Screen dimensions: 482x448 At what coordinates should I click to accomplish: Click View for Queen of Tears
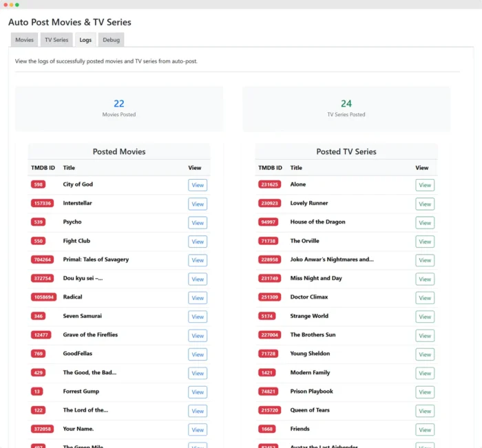point(425,411)
